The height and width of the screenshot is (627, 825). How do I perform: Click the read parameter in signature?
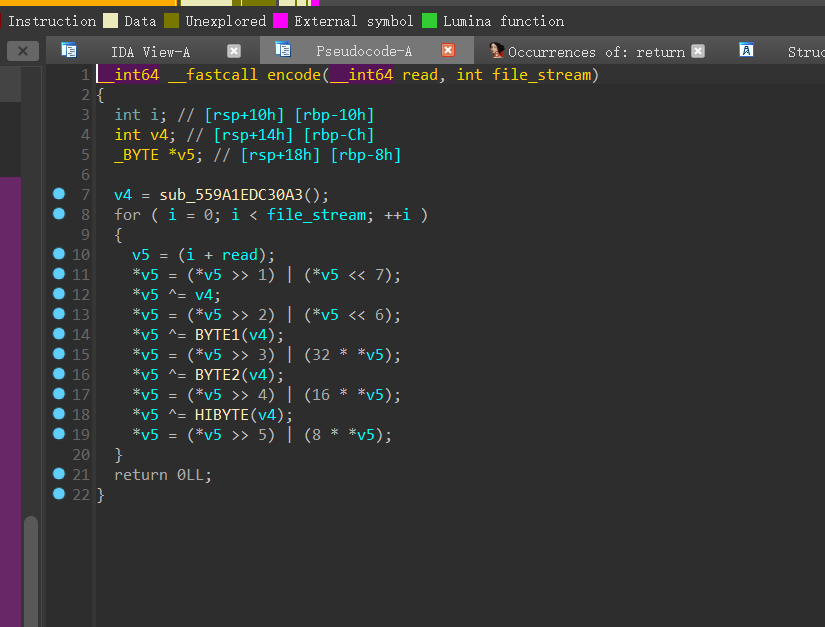pyautogui.click(x=419, y=75)
